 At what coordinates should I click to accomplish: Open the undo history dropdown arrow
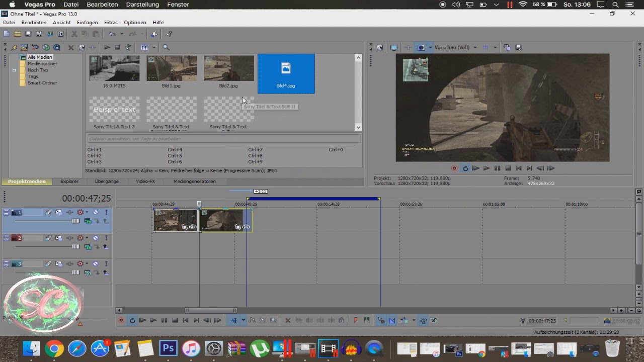pyautogui.click(x=121, y=34)
